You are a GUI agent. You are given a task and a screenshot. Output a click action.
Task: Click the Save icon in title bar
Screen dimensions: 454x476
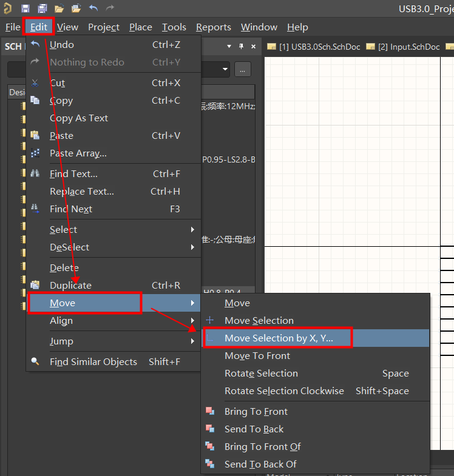(x=25, y=8)
